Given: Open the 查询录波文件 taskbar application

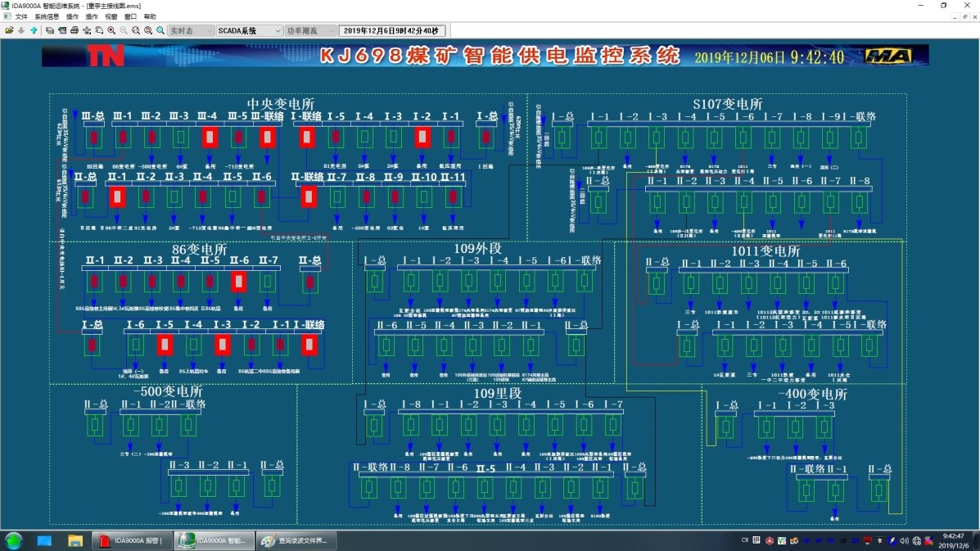Looking at the screenshot, I should [294, 540].
